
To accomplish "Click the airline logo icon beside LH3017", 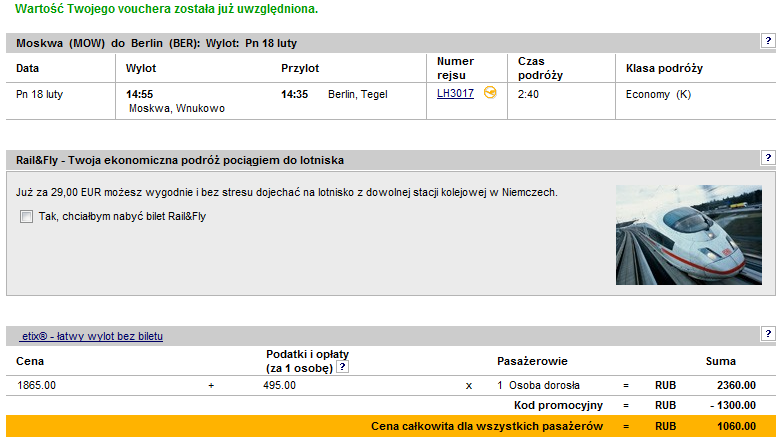I will point(490,93).
